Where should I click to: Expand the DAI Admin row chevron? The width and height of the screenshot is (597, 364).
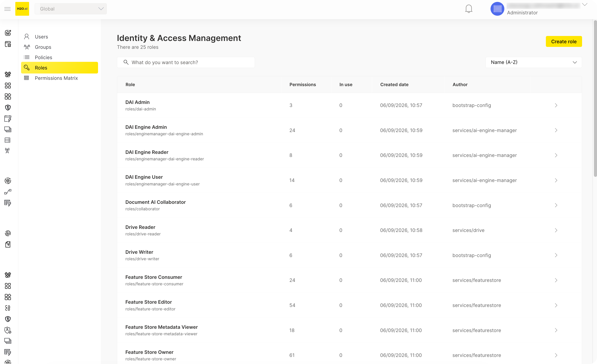coord(556,105)
